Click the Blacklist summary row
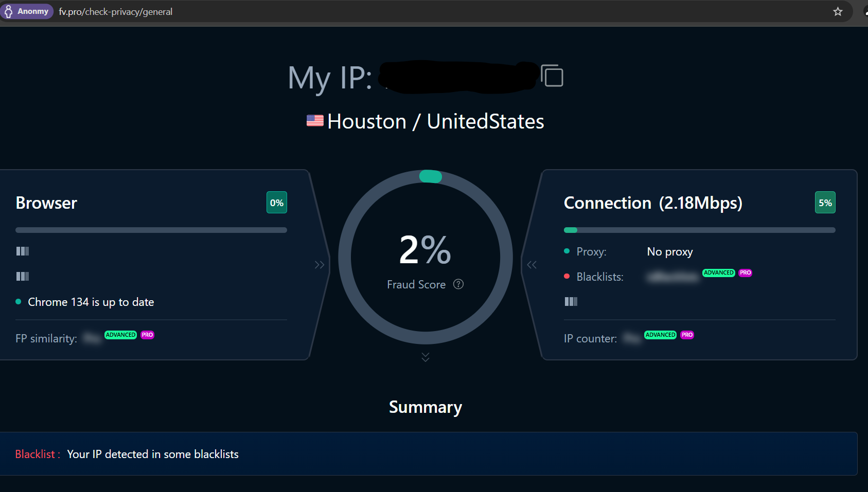868x492 pixels. (x=428, y=454)
